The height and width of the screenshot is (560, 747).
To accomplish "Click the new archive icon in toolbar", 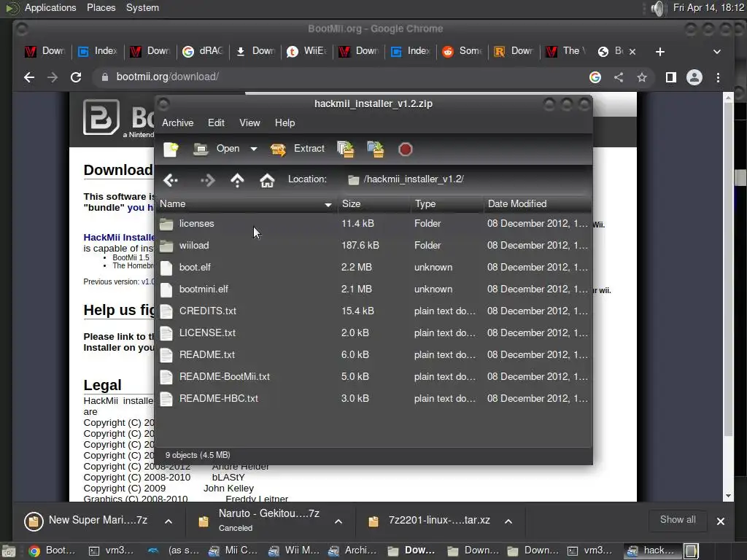I will [171, 149].
